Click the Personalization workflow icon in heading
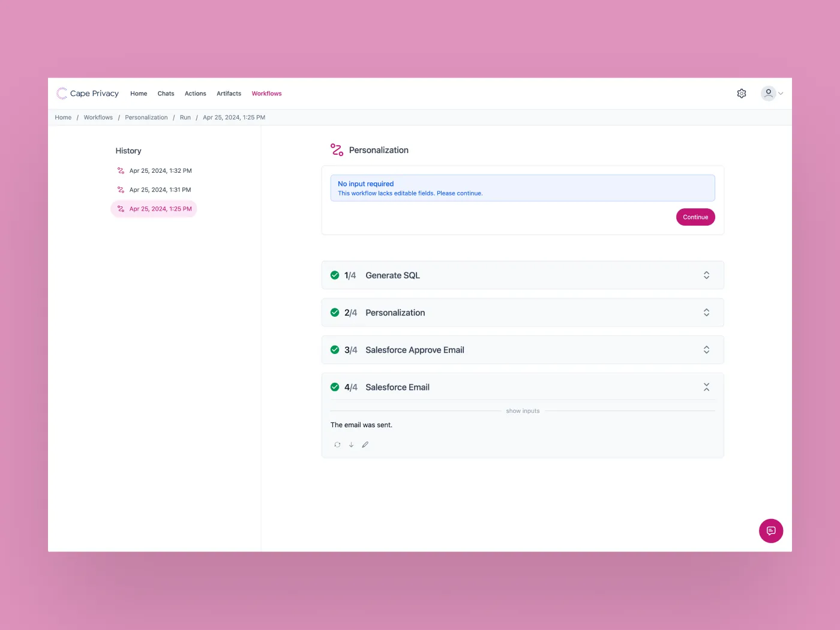 pyautogui.click(x=337, y=150)
